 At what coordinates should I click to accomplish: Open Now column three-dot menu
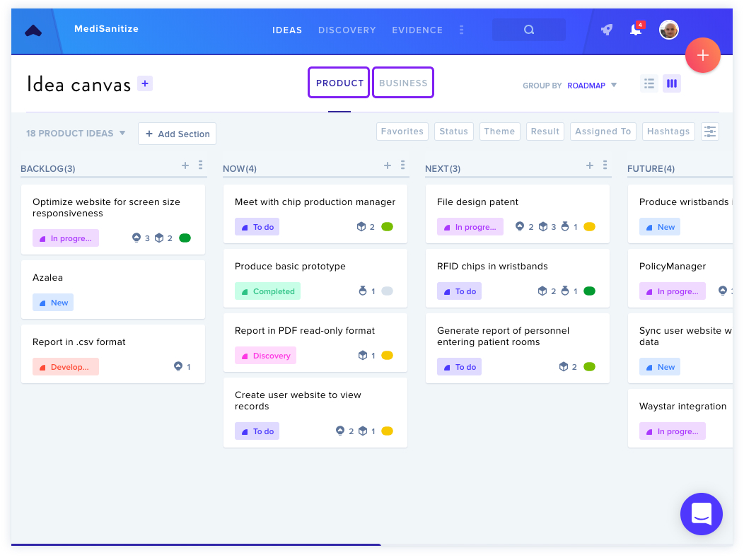(403, 165)
